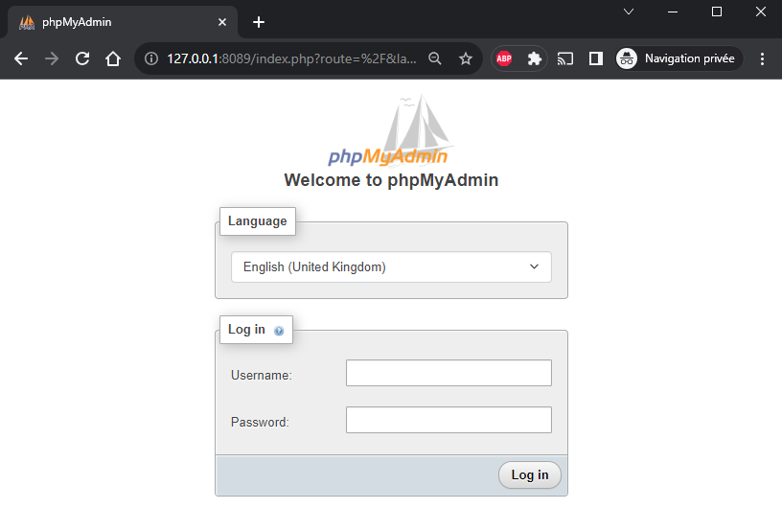
Task: Go back with the browser back arrow
Action: [x=21, y=58]
